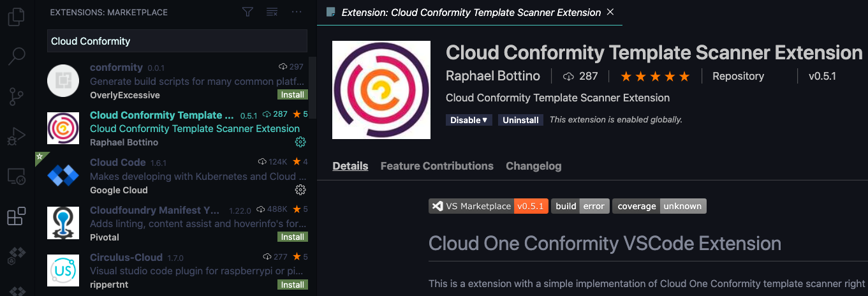Open Remote Explorer view in activity bar
Screen dimensions: 868x296
tap(17, 176)
